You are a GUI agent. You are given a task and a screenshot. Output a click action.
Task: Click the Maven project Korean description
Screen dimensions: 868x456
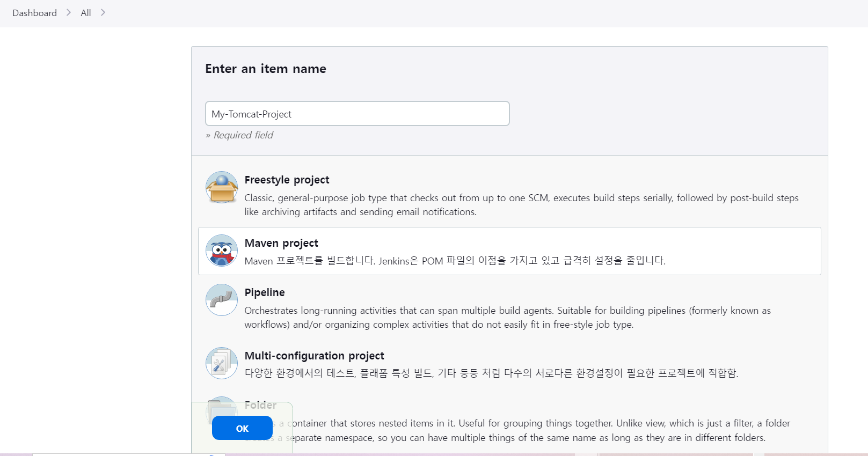[x=455, y=261]
